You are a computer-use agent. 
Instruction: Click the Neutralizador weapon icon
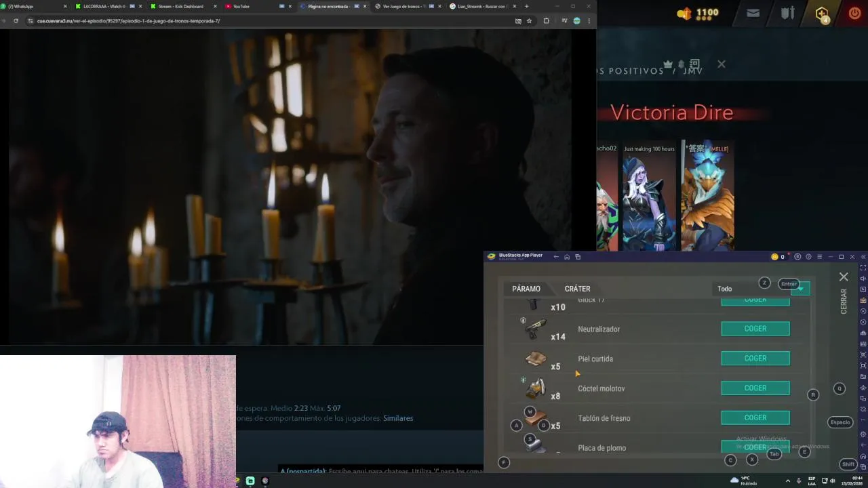tap(535, 328)
